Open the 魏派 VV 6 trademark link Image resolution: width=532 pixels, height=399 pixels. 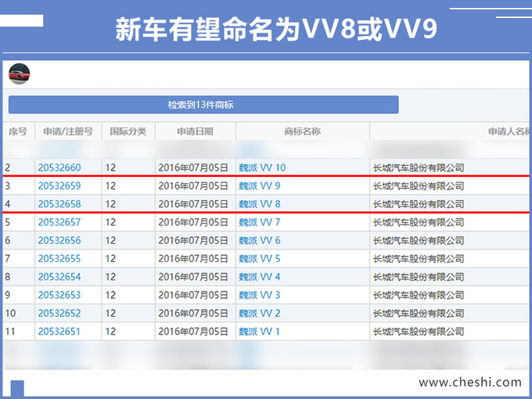pyautogui.click(x=260, y=240)
